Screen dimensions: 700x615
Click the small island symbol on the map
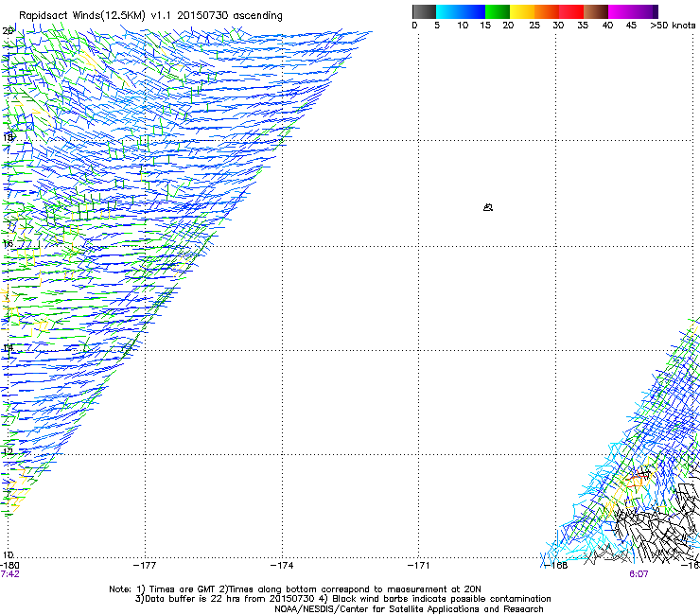pyautogui.click(x=488, y=207)
